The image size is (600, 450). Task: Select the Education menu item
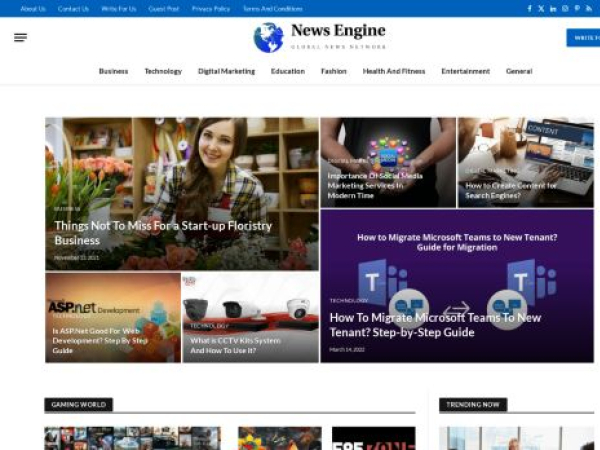(x=288, y=71)
